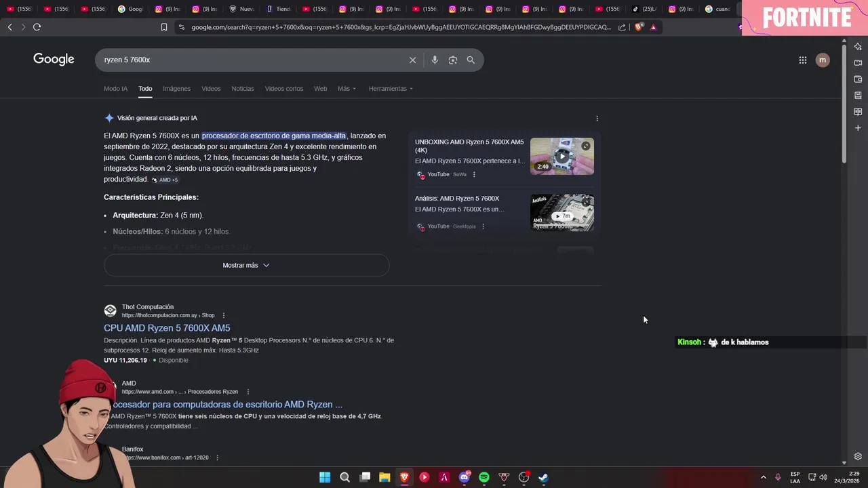This screenshot has height=488, width=868.
Task: Switch to 'Modo IA' tab
Action: pyautogui.click(x=115, y=89)
